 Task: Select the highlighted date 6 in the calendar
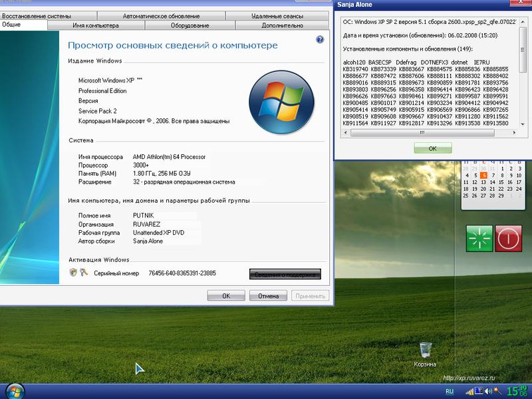click(x=484, y=176)
